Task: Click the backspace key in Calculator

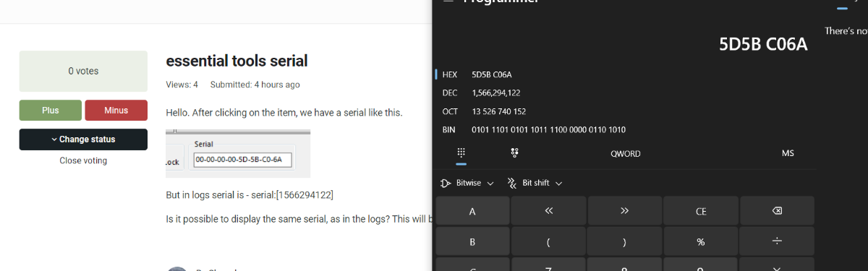Action: (x=777, y=211)
